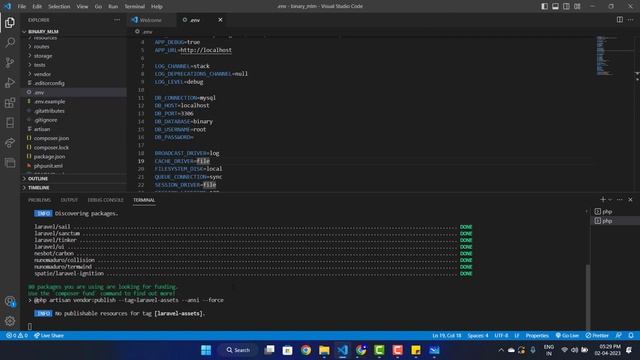640x360 pixels.
Task: Toggle secondary side bar layout icon
Action: (x=567, y=6)
